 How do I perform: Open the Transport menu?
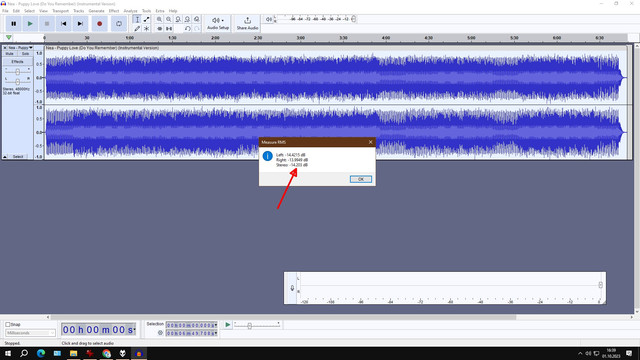point(60,11)
